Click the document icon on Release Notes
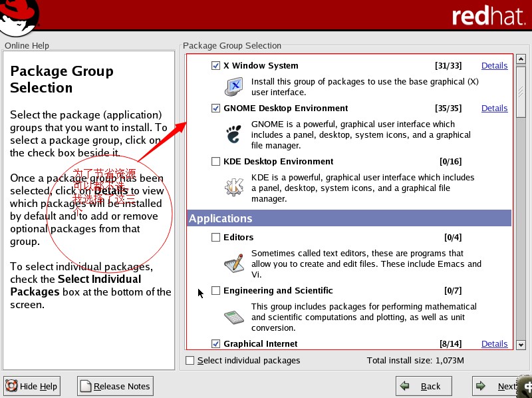Viewport: 532px width, 398px height. click(x=86, y=386)
